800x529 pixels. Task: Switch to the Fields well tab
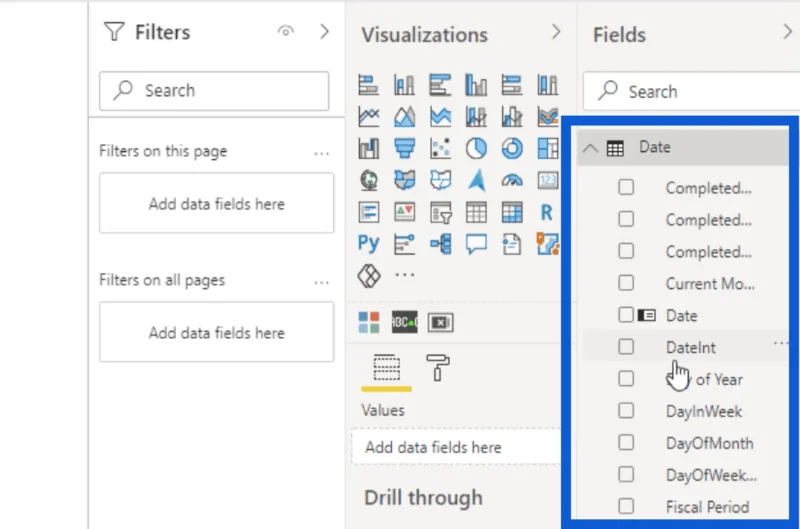point(386,368)
